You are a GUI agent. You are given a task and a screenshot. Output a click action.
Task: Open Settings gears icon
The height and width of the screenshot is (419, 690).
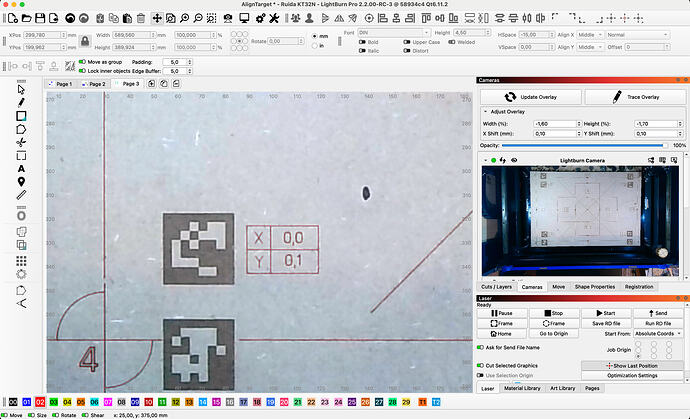261,18
